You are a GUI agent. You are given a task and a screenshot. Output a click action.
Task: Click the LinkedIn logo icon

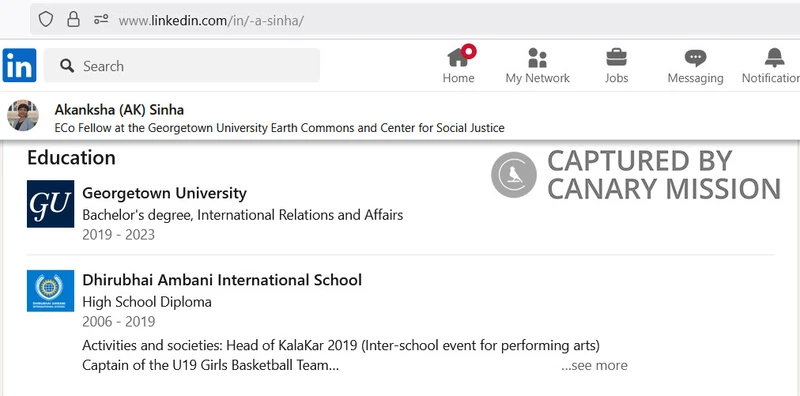pyautogui.click(x=19, y=65)
